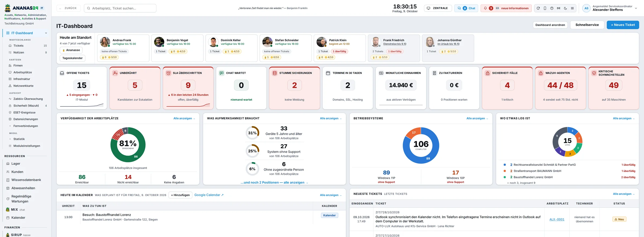Open Patrick Klein's staff card photo
The height and width of the screenshot is (237, 644).
[321, 42]
